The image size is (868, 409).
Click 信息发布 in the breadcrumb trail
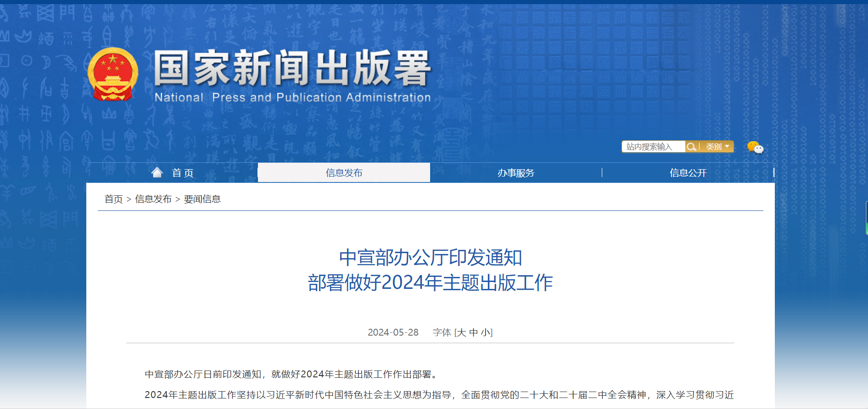pyautogui.click(x=153, y=199)
